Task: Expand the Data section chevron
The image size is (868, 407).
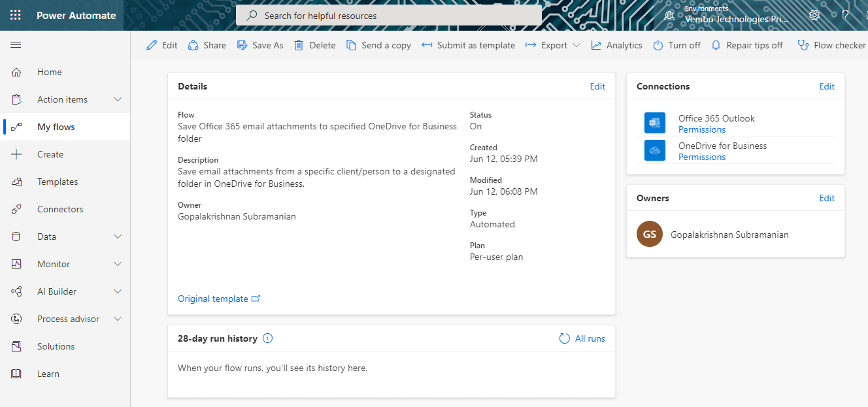Action: click(x=118, y=236)
